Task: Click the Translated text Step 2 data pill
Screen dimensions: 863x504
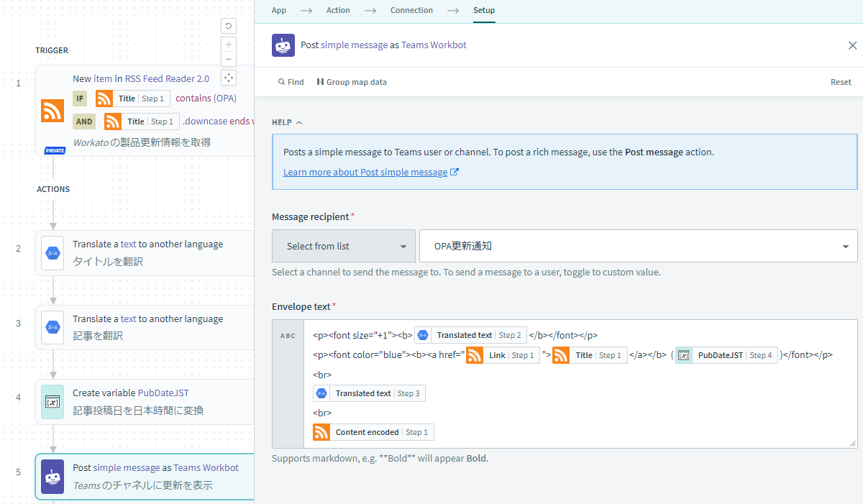Action: coord(471,335)
